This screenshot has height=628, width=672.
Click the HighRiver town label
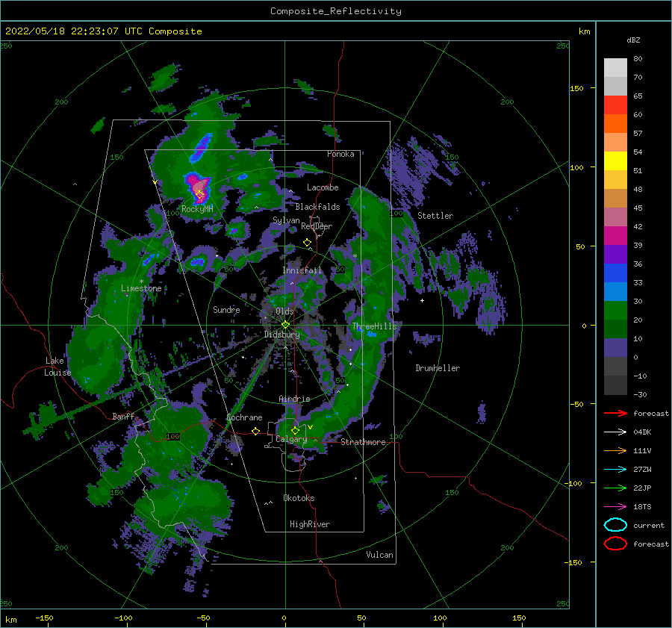point(310,524)
